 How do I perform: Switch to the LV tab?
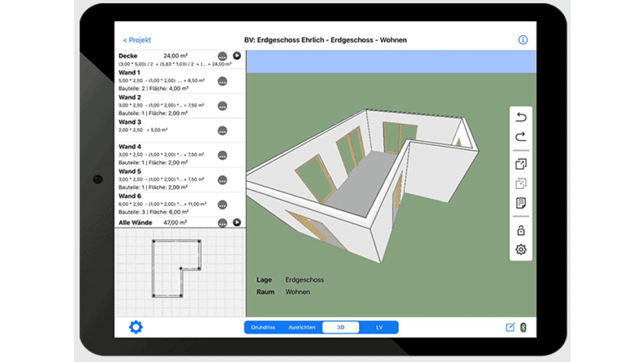point(379,327)
